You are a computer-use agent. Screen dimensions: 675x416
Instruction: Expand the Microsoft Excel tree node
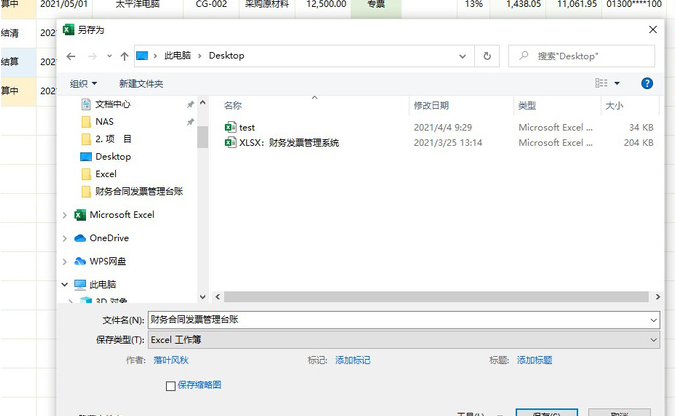(65, 214)
